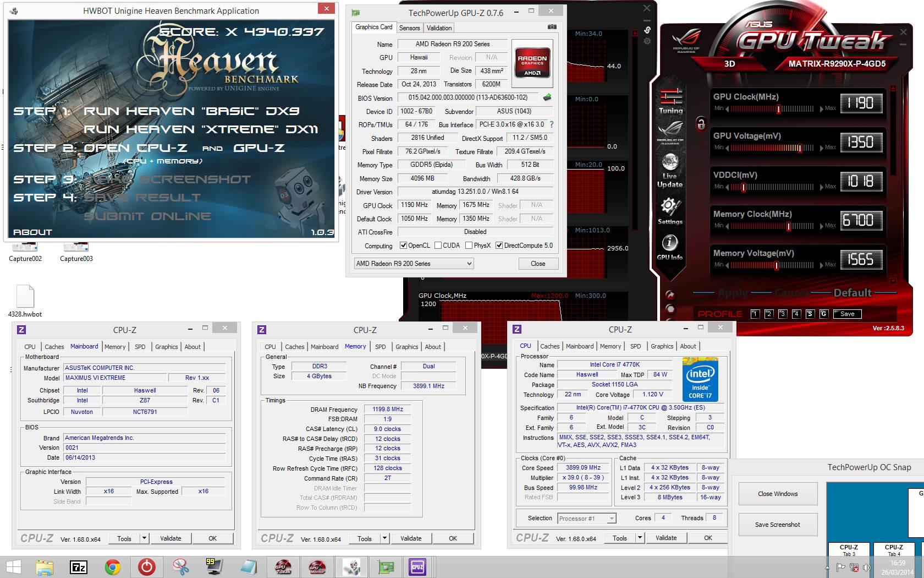Switch to the Validation tab in GPU-Z
This screenshot has height=578, width=924.
(x=439, y=28)
